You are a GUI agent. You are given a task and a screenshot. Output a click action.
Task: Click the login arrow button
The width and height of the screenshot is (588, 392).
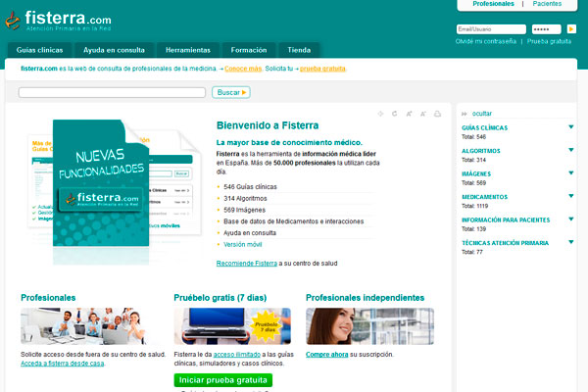pos(571,28)
